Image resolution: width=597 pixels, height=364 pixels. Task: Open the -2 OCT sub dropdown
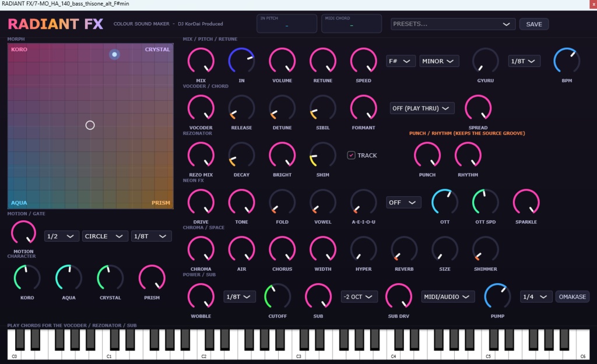(x=359, y=296)
